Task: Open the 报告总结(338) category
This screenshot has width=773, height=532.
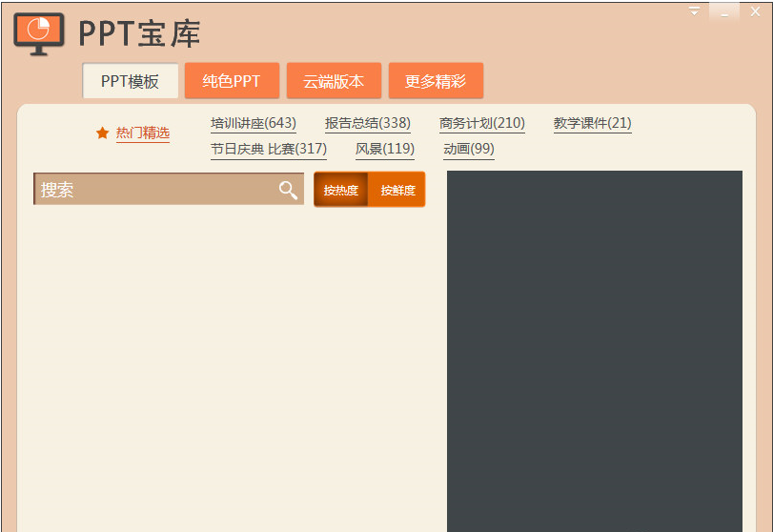Action: coord(367,123)
